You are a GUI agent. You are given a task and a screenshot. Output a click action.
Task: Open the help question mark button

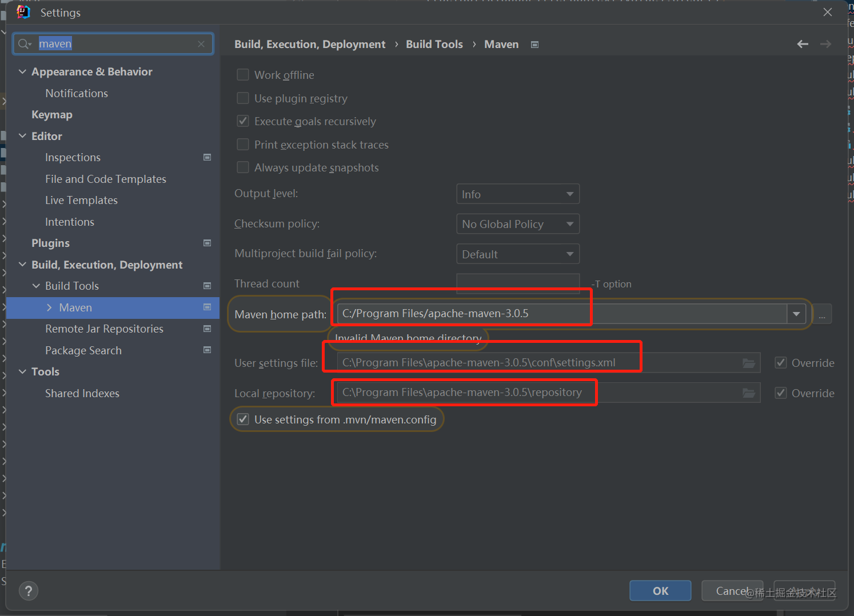coord(29,591)
